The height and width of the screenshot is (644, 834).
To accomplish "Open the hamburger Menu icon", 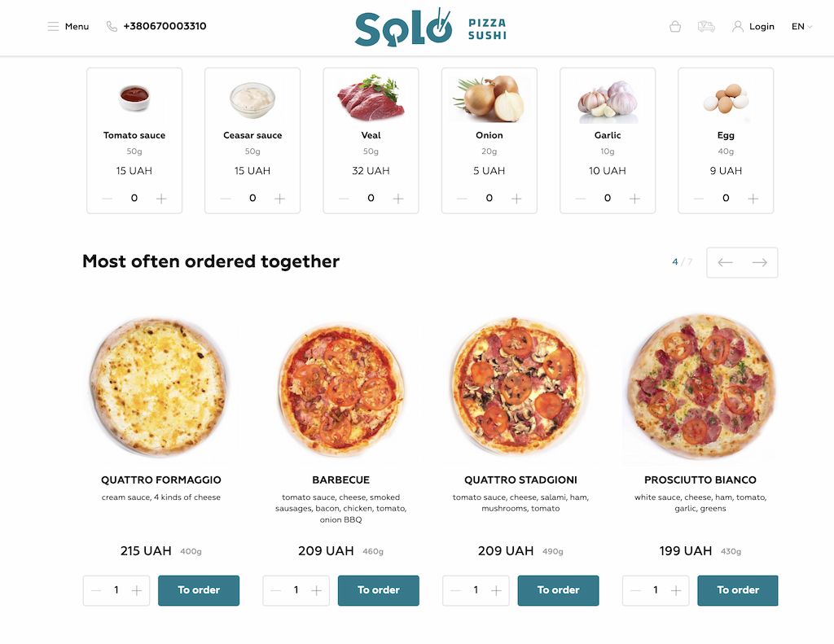I will (x=53, y=27).
